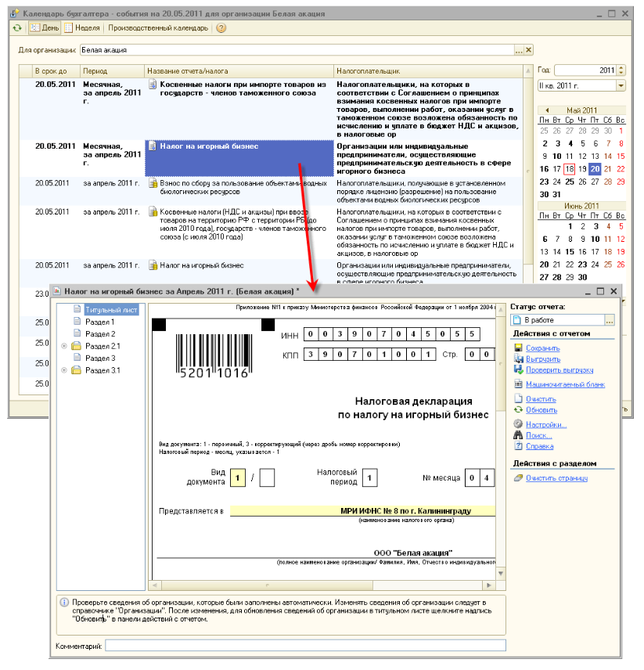
Task: Click the refresh icon in calendar toolbar
Action: click(x=17, y=28)
